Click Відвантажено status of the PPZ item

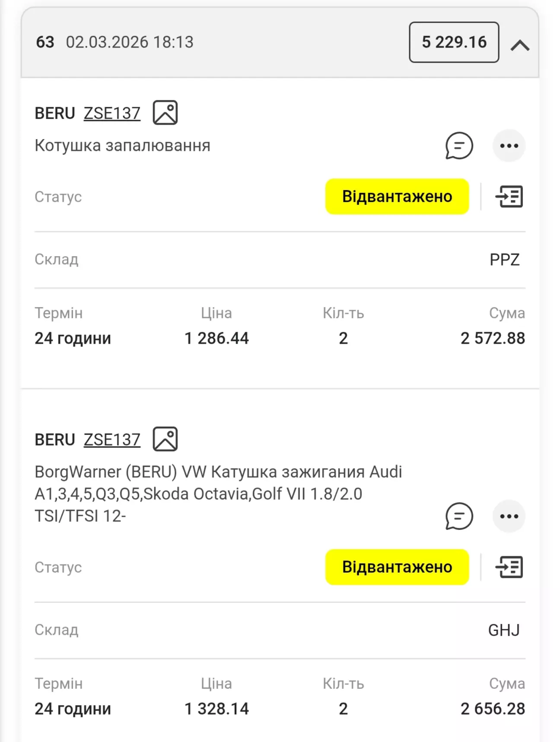[x=397, y=197]
